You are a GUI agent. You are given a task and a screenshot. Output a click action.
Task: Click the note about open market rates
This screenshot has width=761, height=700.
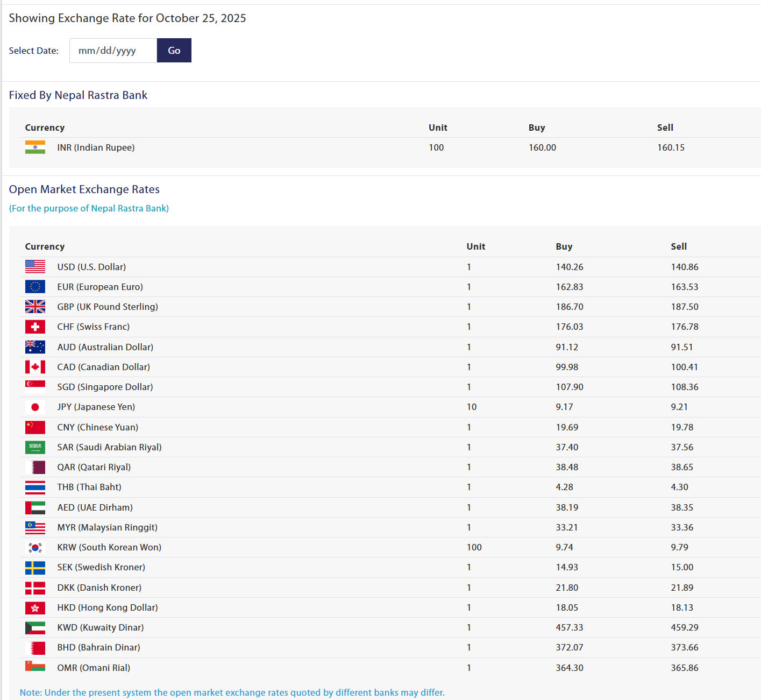(x=232, y=692)
